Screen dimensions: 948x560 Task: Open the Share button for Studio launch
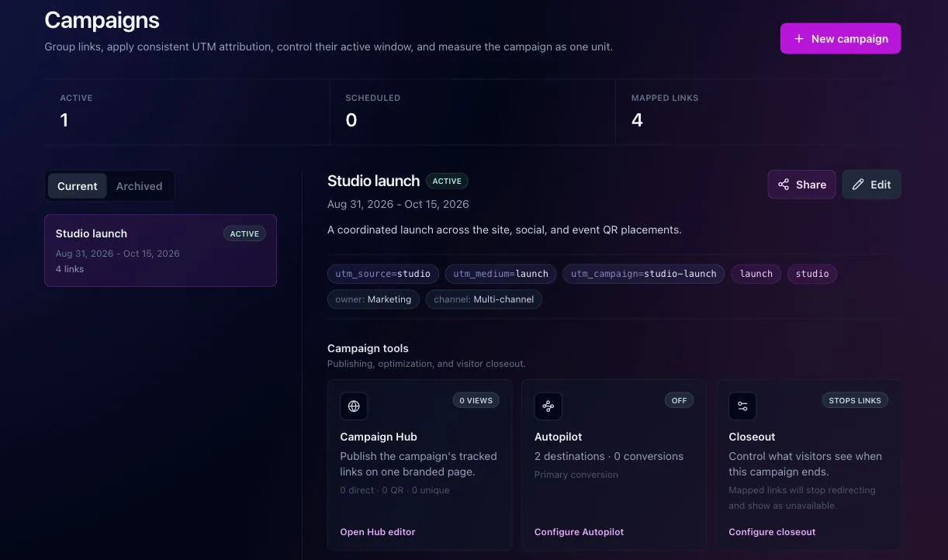coord(801,185)
